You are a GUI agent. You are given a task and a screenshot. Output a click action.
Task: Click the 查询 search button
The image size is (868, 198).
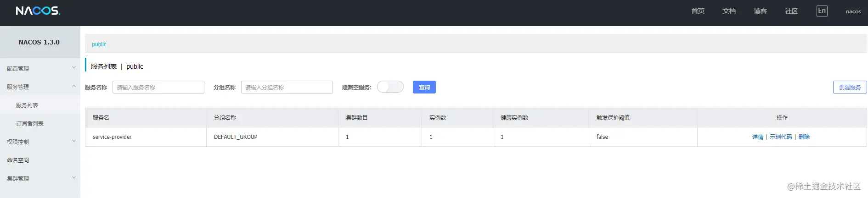(424, 87)
